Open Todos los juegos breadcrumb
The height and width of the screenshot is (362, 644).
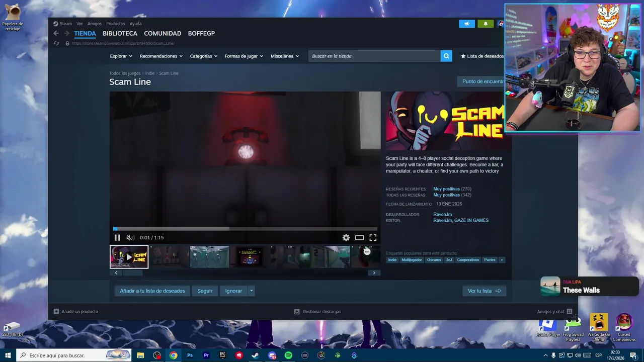point(125,73)
